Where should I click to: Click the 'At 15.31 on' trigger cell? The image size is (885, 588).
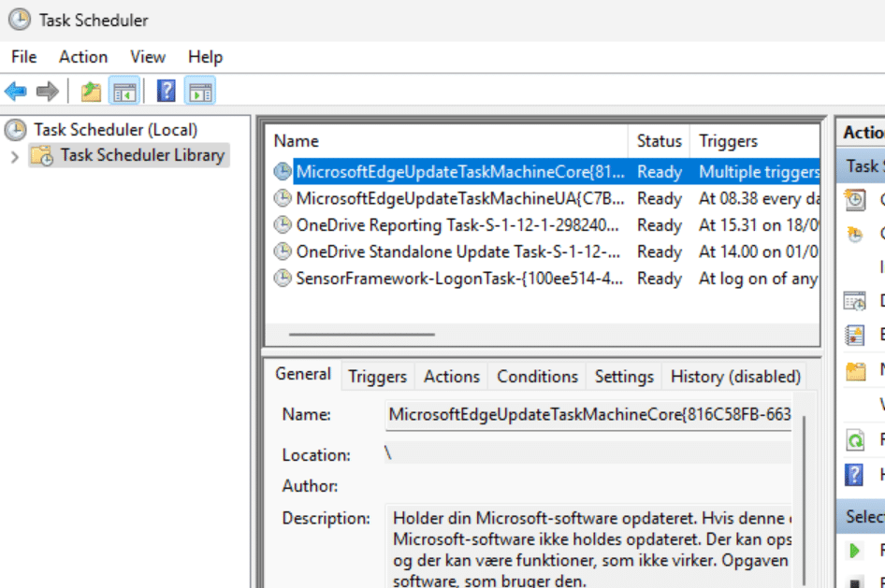click(x=759, y=224)
